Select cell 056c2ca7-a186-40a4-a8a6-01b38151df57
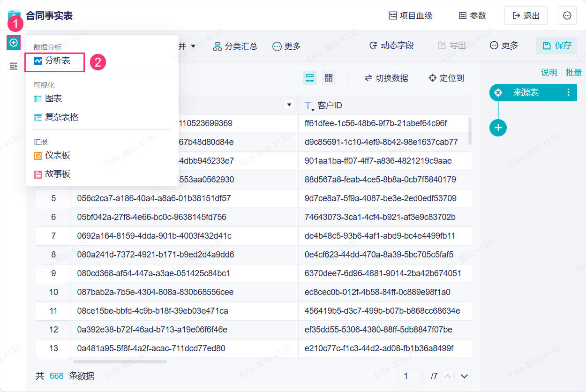The image size is (586, 392). pos(185,198)
